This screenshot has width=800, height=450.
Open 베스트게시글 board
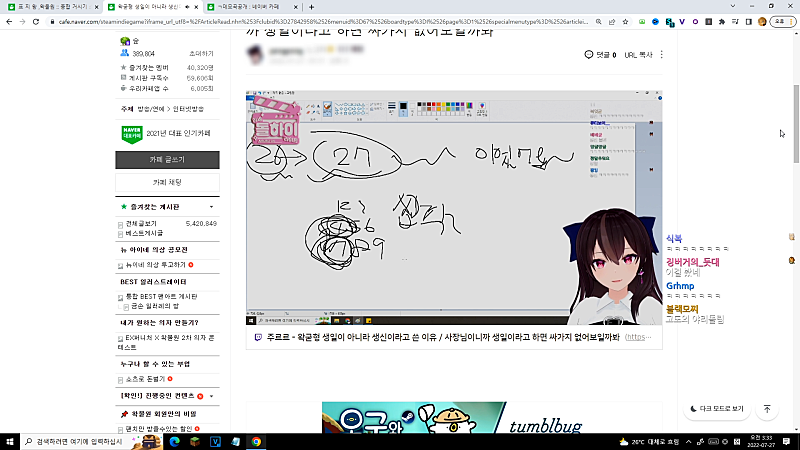pyautogui.click(x=144, y=233)
